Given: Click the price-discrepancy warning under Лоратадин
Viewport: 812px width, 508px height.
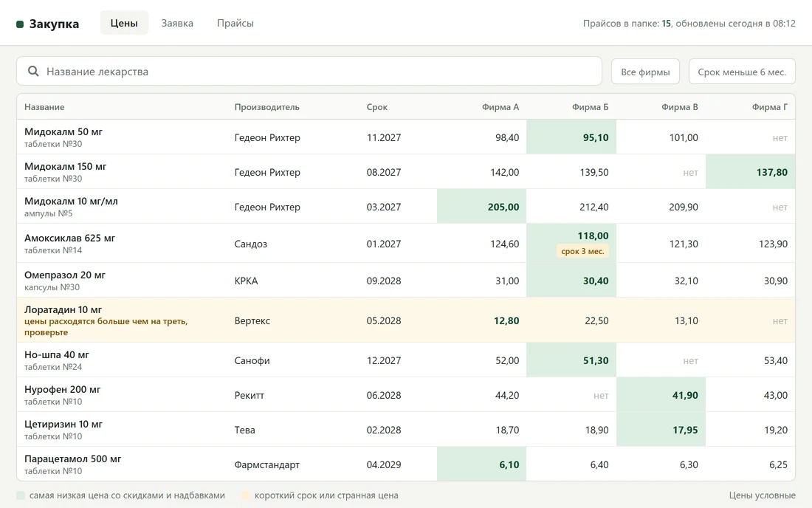Looking at the screenshot, I should point(106,327).
